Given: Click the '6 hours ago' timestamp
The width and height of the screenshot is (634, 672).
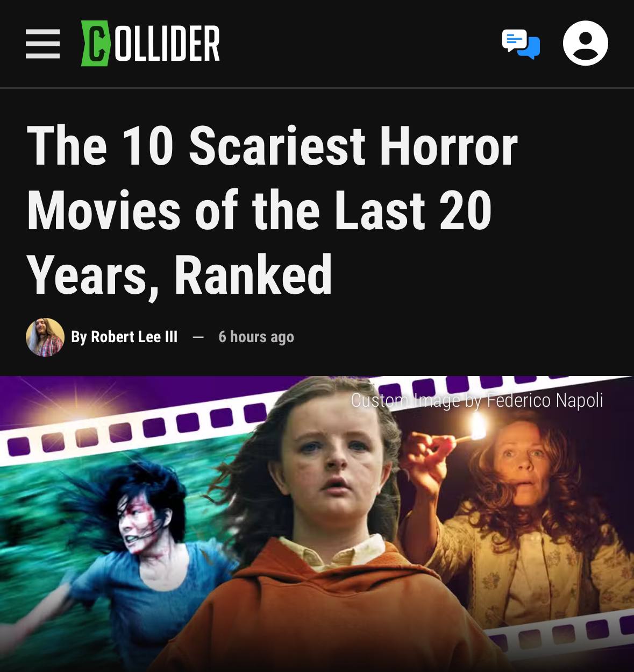Looking at the screenshot, I should pos(256,337).
